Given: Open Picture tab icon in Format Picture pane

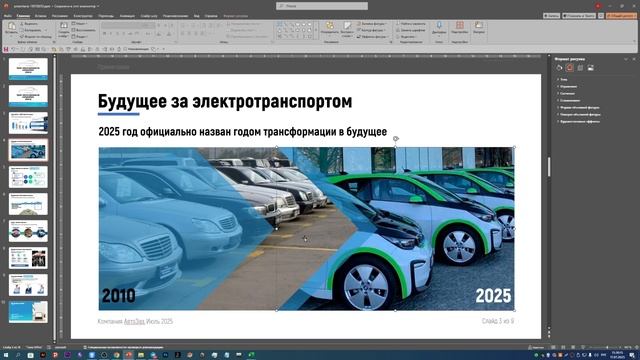Looking at the screenshot, I should [591, 68].
